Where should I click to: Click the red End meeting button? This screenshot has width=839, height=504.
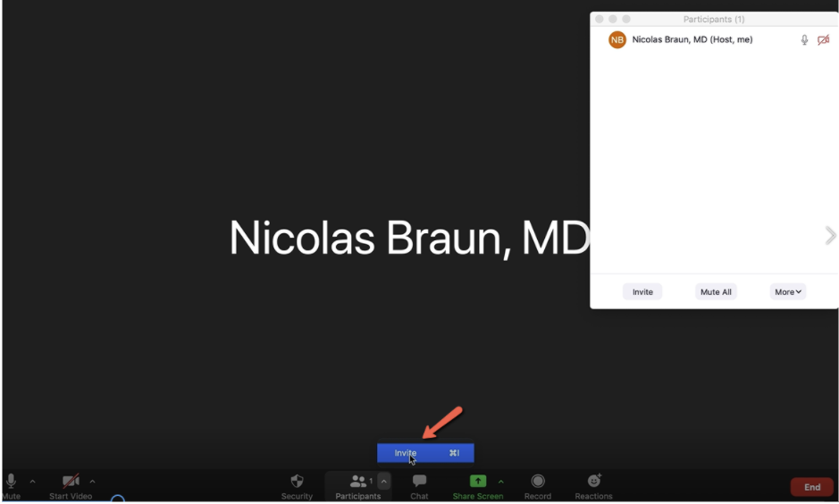[x=811, y=487]
